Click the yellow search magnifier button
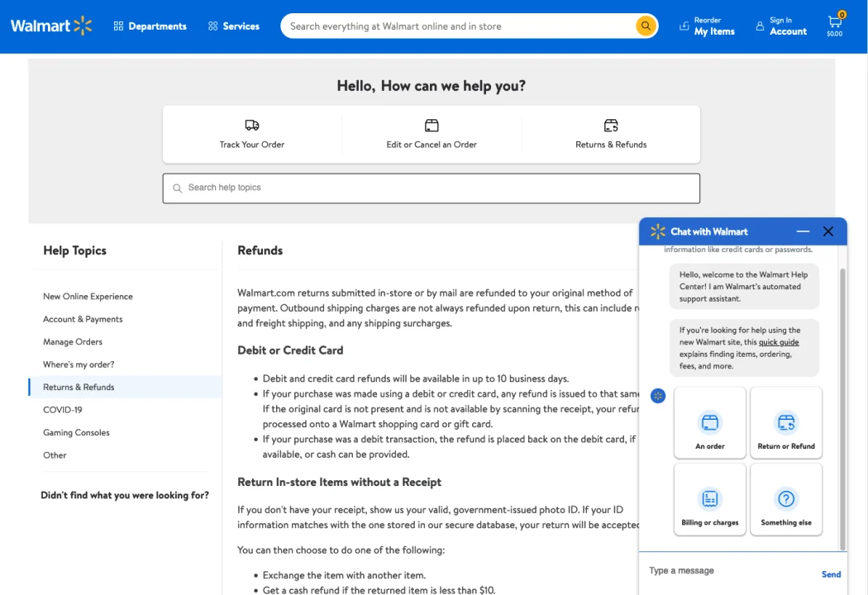 [x=646, y=26]
